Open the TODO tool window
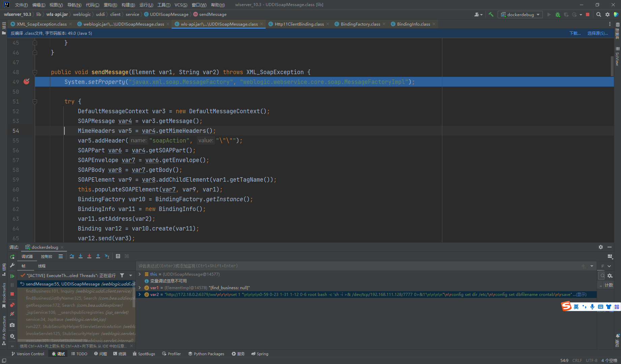Viewport: 621px width, 364px height. tap(79, 354)
